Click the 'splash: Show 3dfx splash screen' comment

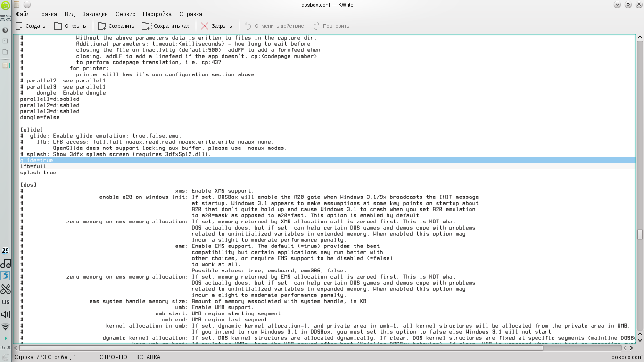click(116, 154)
